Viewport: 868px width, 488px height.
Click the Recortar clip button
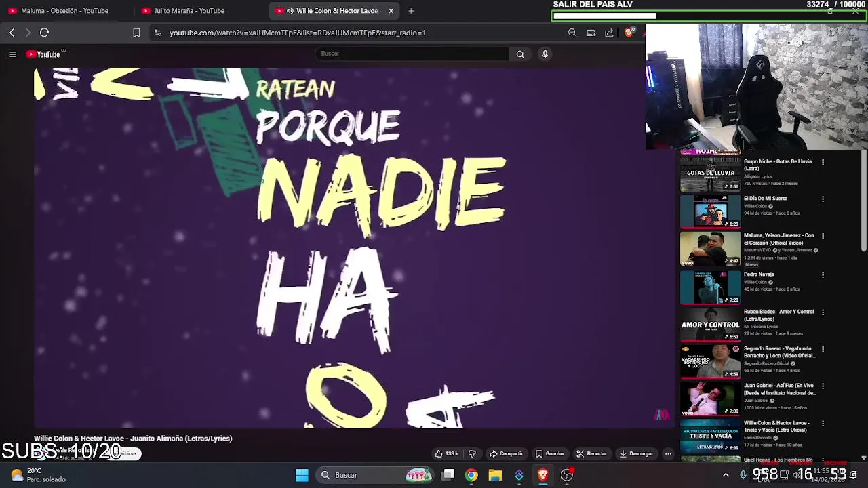pyautogui.click(x=591, y=453)
